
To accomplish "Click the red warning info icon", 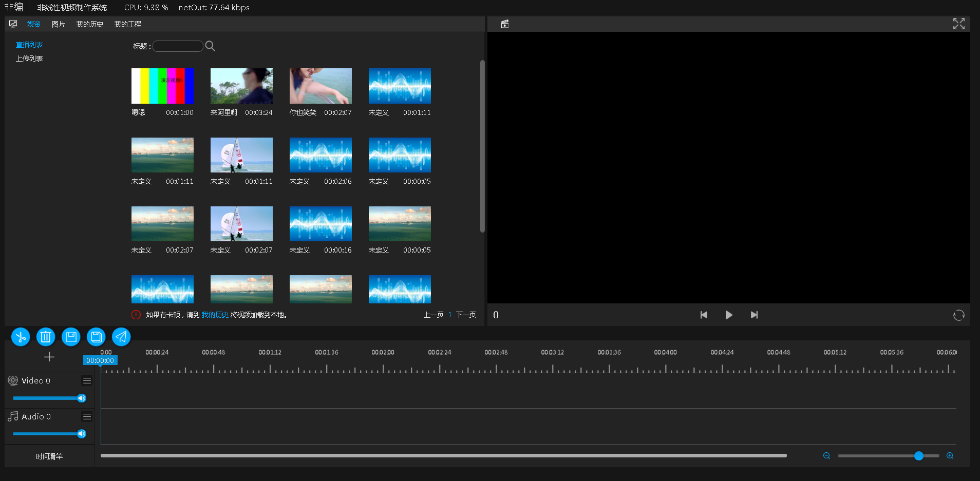I will 136,315.
